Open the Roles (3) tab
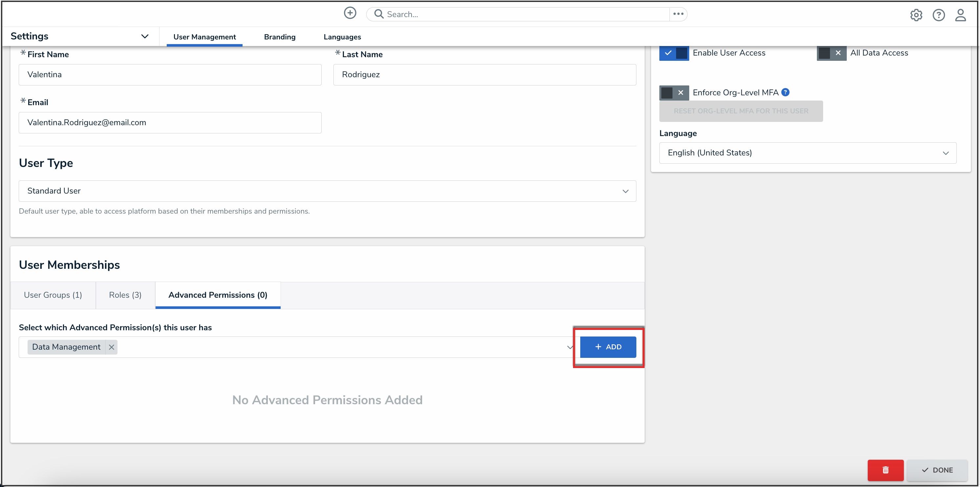The image size is (980, 487). 125,295
